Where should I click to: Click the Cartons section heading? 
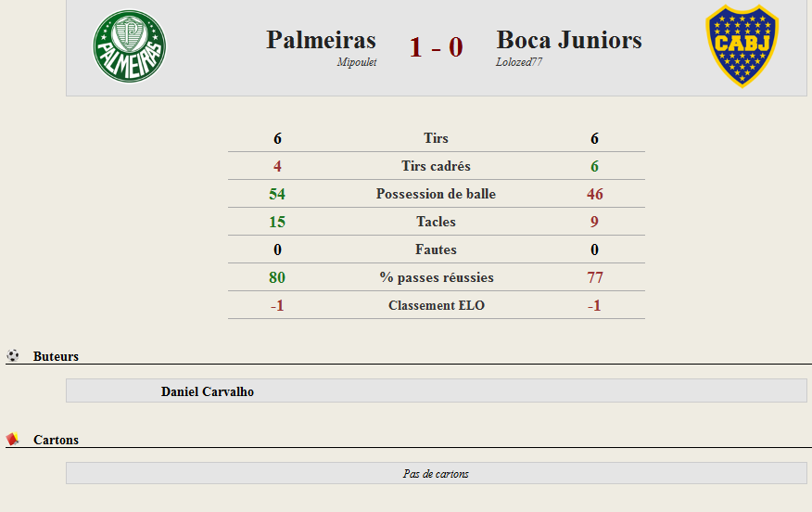56,440
